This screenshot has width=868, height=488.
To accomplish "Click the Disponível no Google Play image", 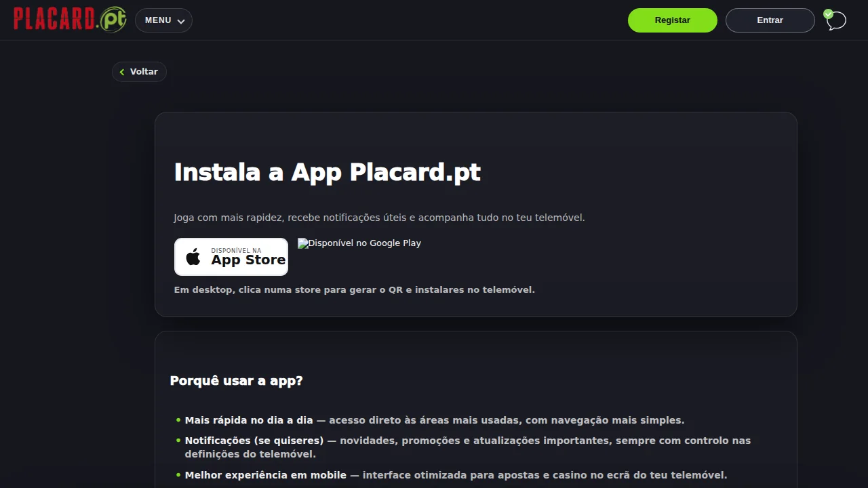I will 359,243.
